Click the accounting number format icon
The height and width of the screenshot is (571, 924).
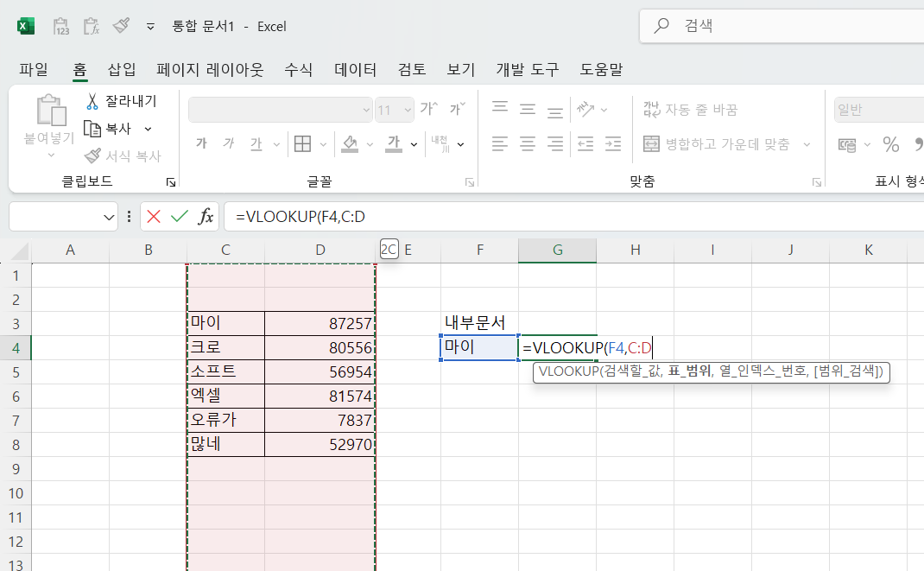847,144
